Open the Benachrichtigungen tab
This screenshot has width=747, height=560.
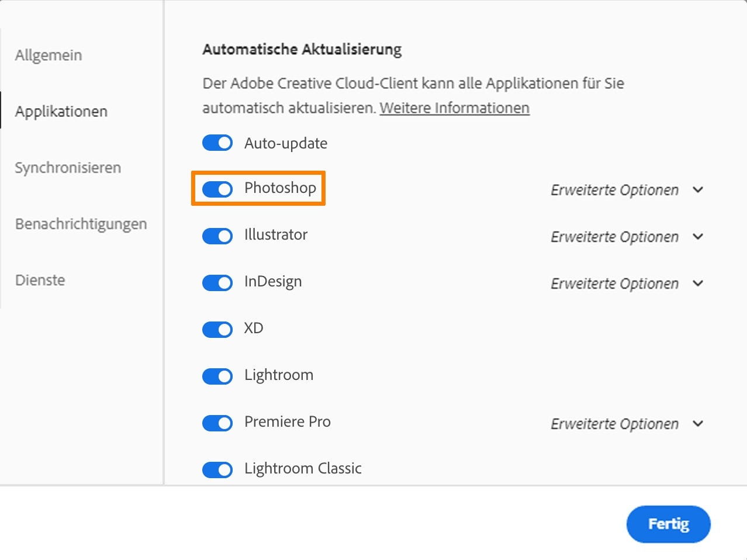(x=81, y=224)
